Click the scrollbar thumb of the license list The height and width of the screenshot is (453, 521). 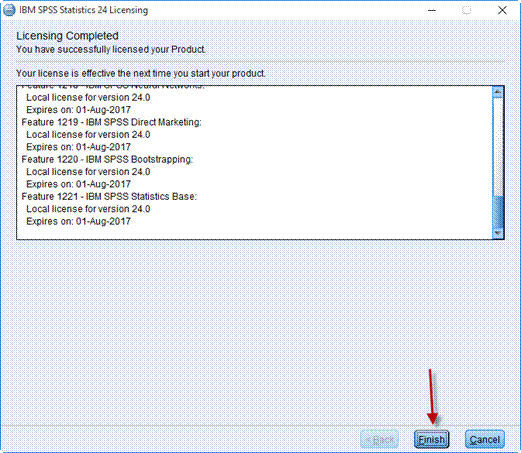[498, 212]
